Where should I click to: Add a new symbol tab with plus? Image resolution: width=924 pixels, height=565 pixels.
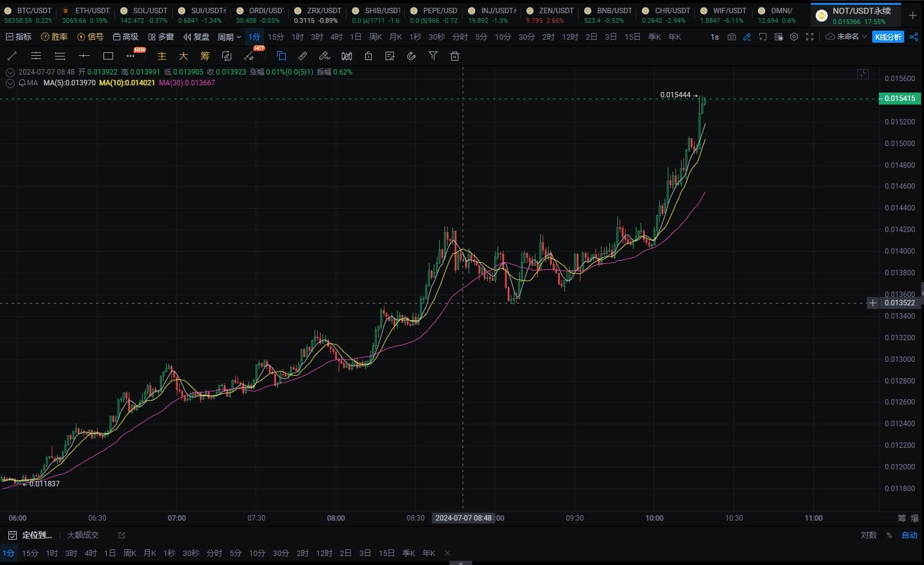[x=913, y=15]
